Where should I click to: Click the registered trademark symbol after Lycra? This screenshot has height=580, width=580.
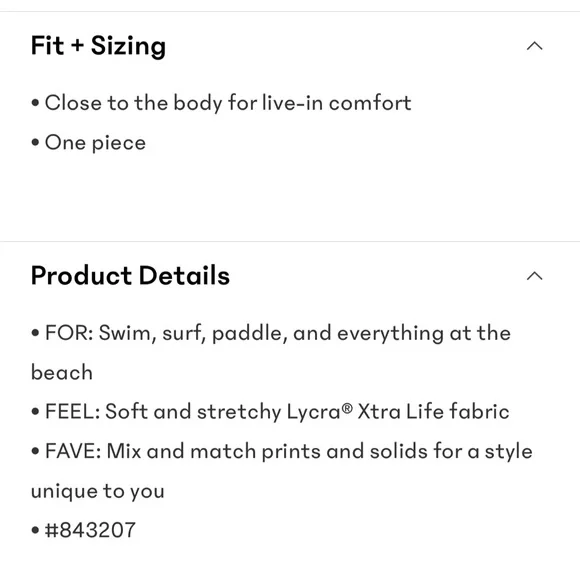point(347,408)
